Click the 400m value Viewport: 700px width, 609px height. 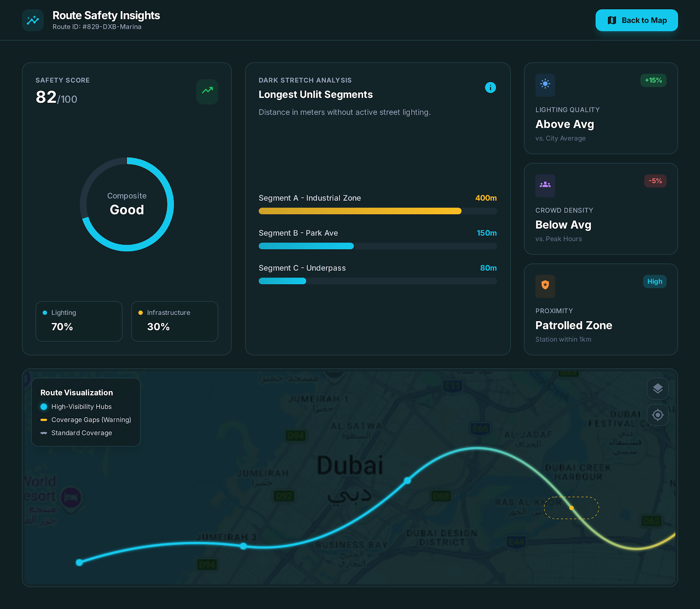pos(486,198)
